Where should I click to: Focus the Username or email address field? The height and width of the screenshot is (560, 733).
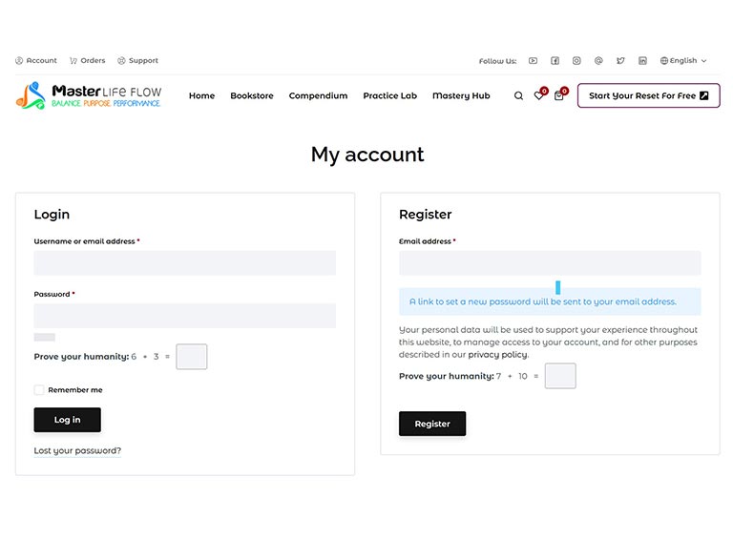click(184, 262)
